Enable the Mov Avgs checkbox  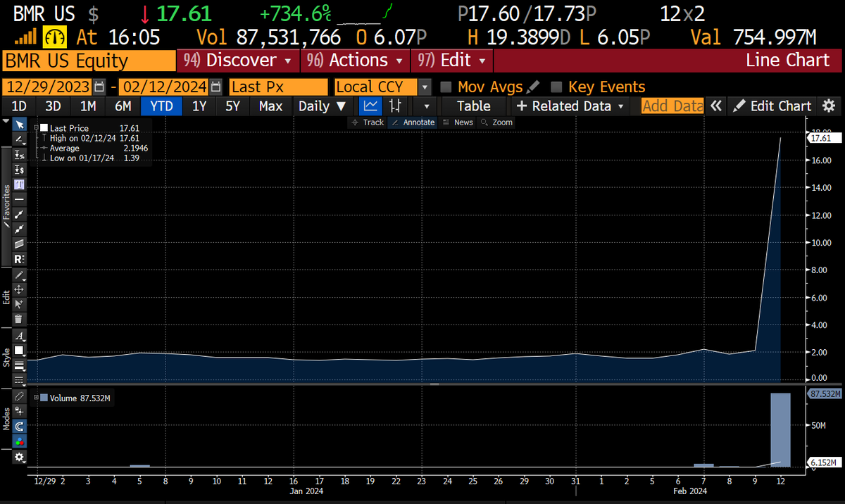445,87
